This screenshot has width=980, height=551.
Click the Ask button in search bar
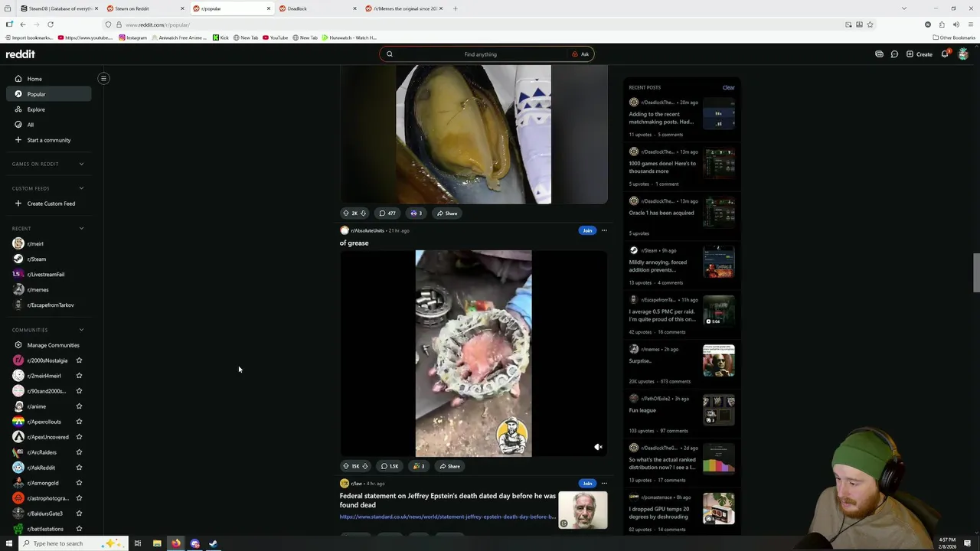580,54
